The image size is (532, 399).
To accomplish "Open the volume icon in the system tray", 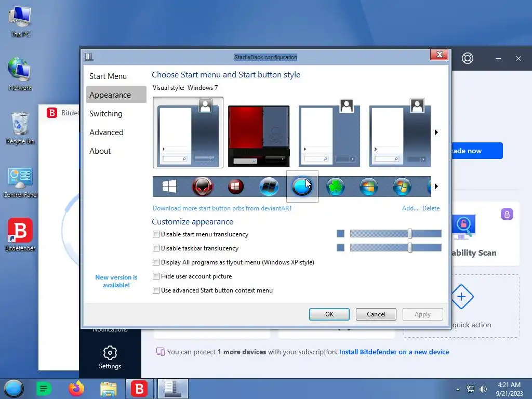I will 483,389.
